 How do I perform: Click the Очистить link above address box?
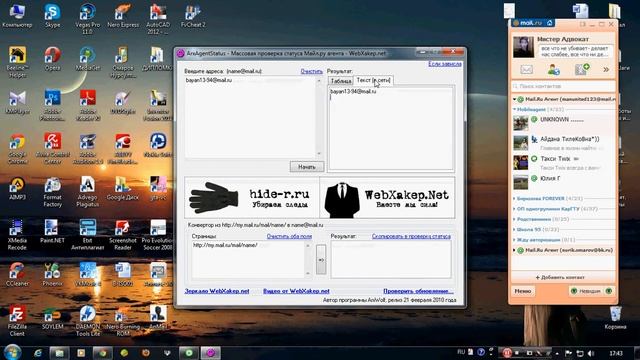coord(311,71)
